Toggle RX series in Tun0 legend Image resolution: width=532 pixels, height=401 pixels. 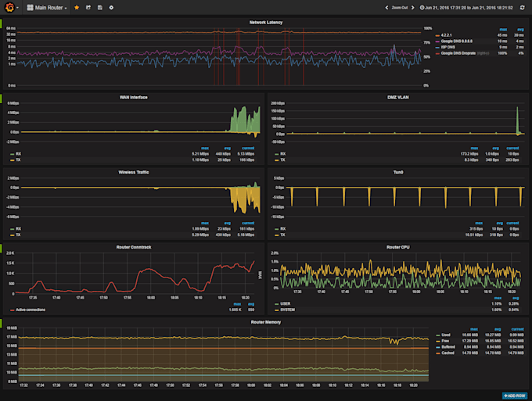coord(283,229)
